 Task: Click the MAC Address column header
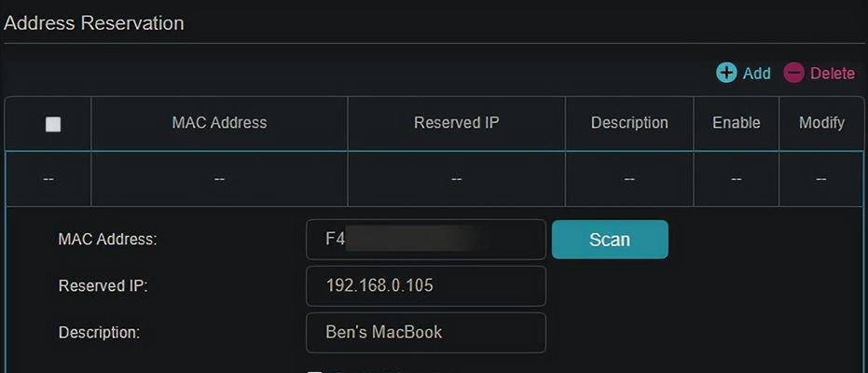pos(219,122)
